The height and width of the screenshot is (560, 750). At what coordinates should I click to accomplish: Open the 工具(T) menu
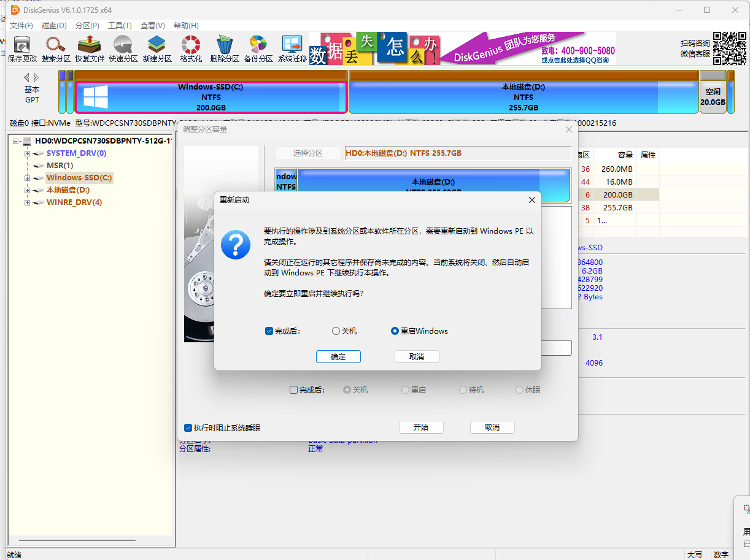click(120, 26)
